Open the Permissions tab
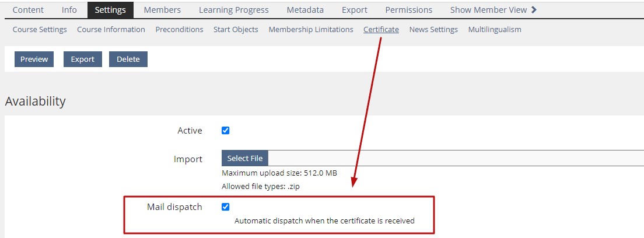Image resolution: width=644 pixels, height=238 pixels. 408,10
